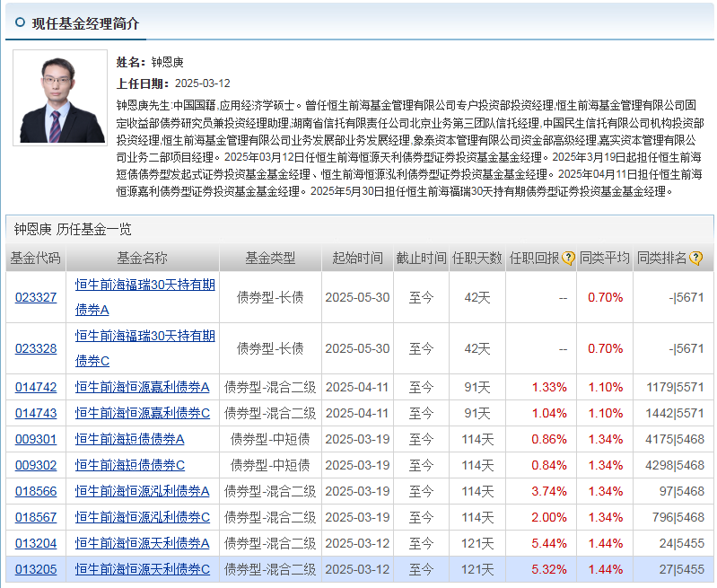Click the 3.74% return for 018566
The width and height of the screenshot is (717, 588).
548,491
